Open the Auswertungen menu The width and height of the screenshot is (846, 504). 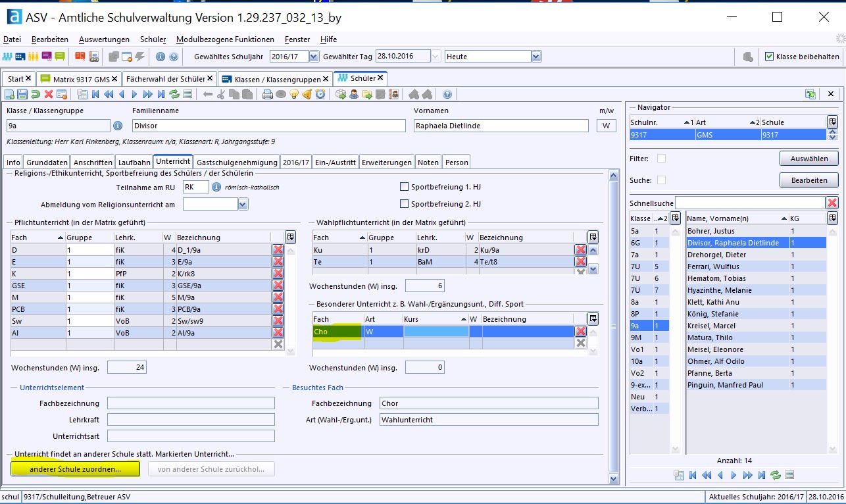pos(104,39)
